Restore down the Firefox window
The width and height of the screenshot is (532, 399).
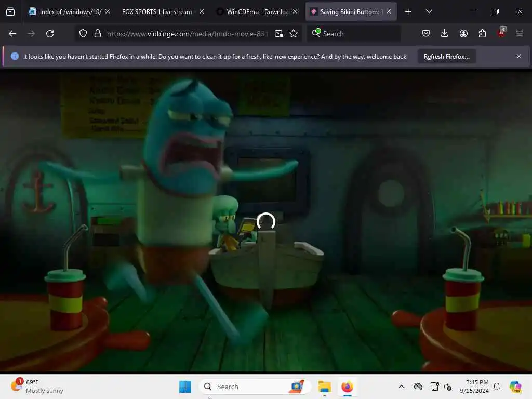coord(496,11)
